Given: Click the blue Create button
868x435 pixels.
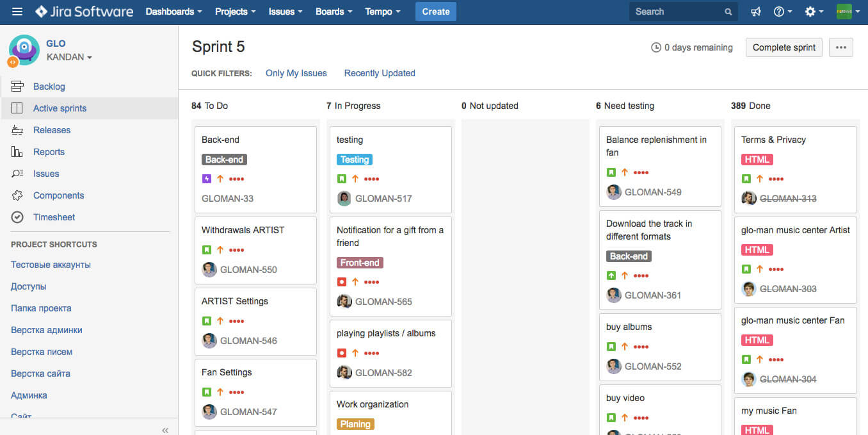Looking at the screenshot, I should [x=435, y=11].
